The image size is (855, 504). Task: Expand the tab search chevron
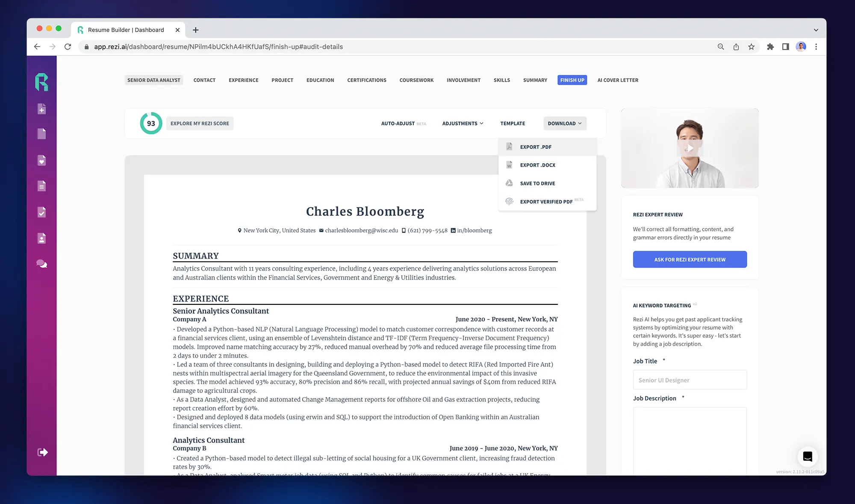click(816, 30)
